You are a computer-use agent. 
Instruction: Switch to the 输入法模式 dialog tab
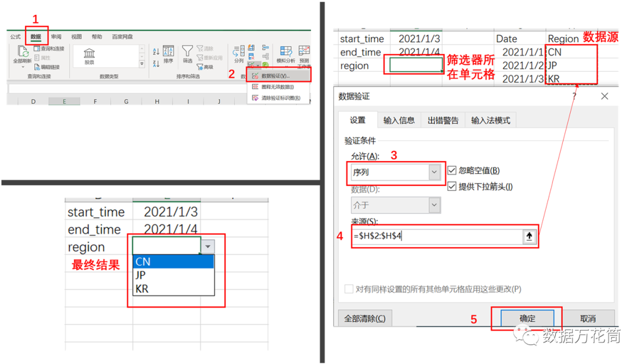coord(490,120)
